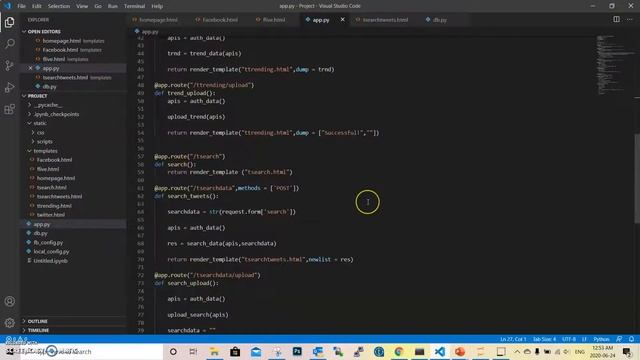The image size is (640, 360).
Task: Click the Ln 27, Col 1 status item
Action: pyautogui.click(x=513, y=339)
